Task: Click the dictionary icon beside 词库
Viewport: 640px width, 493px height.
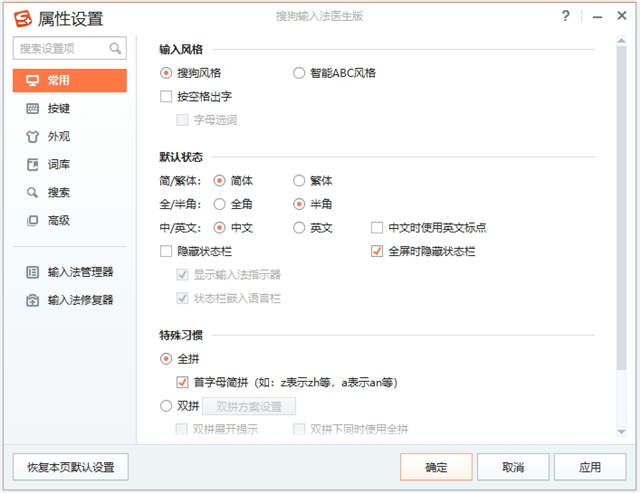Action: 32,164
